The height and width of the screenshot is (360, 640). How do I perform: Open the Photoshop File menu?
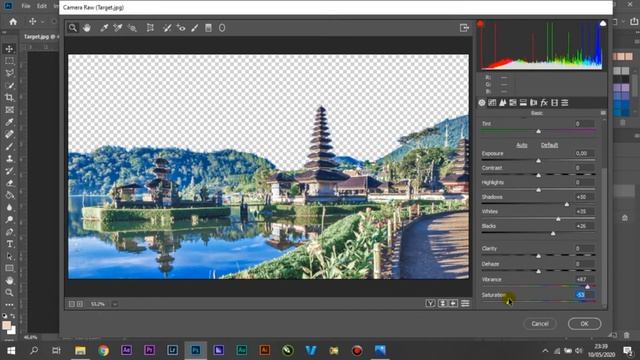[x=26, y=6]
